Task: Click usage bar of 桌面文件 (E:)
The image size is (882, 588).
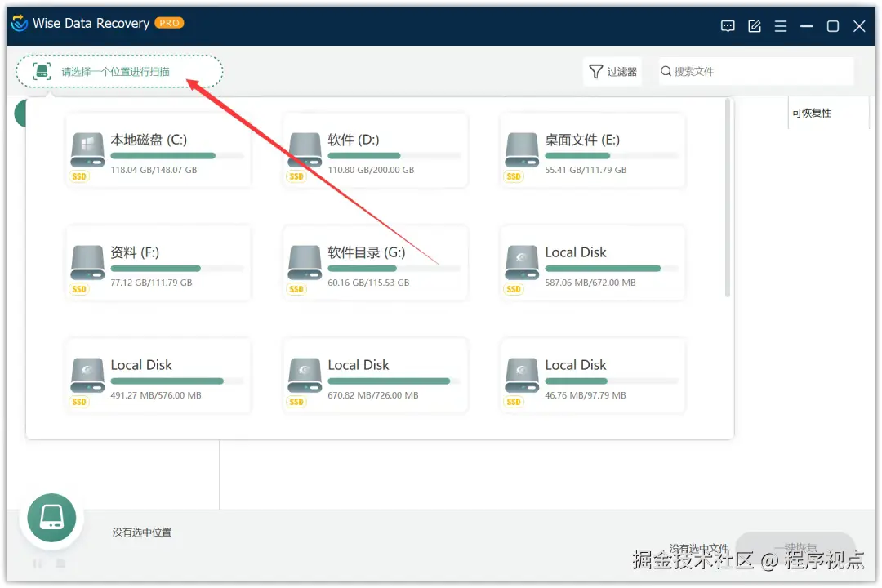Action: 612,156
